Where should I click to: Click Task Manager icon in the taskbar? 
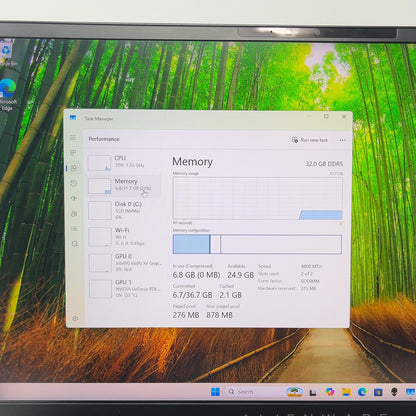(x=410, y=392)
